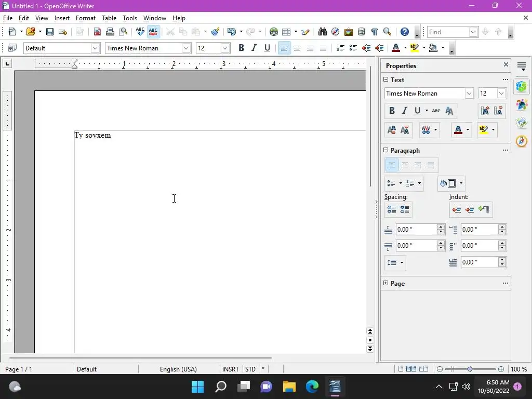Open Styles and Formatting from formatting bar
532x399 pixels.
[x=12, y=48]
